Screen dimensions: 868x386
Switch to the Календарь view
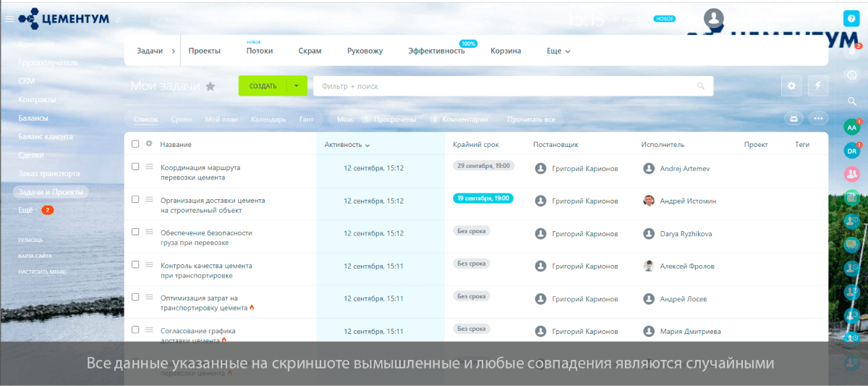(268, 119)
